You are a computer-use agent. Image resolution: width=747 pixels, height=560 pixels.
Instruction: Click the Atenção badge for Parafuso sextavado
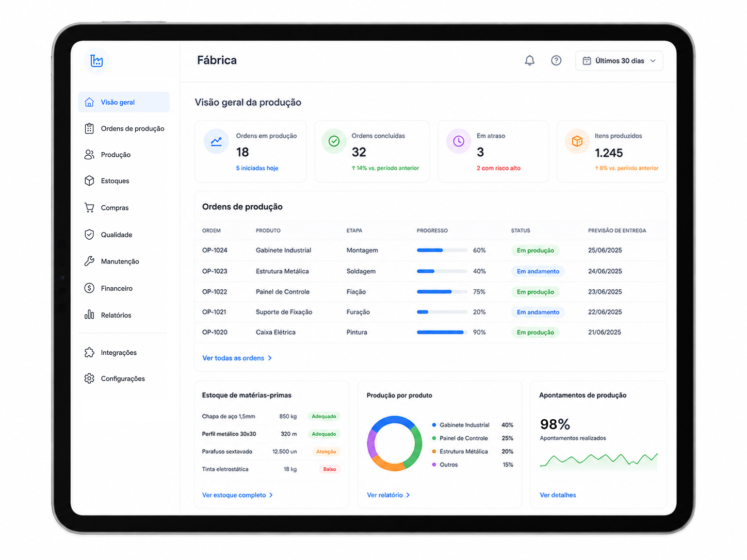pyautogui.click(x=326, y=452)
